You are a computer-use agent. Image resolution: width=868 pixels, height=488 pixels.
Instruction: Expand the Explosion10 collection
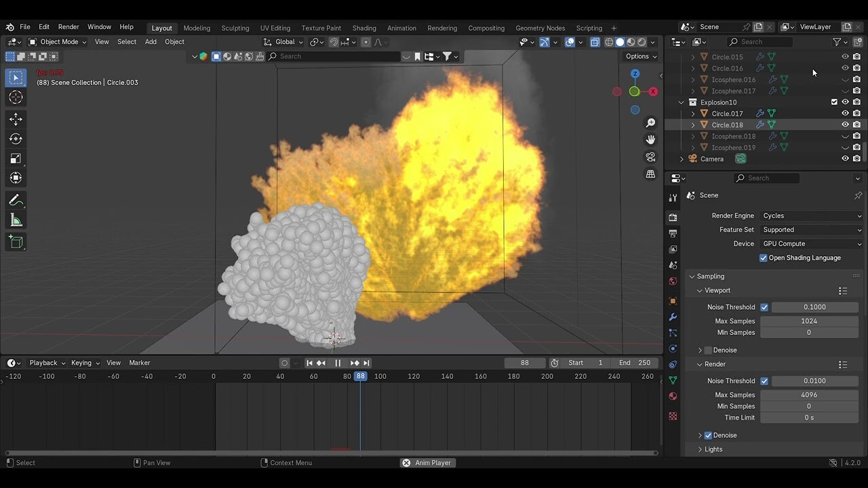(x=682, y=102)
